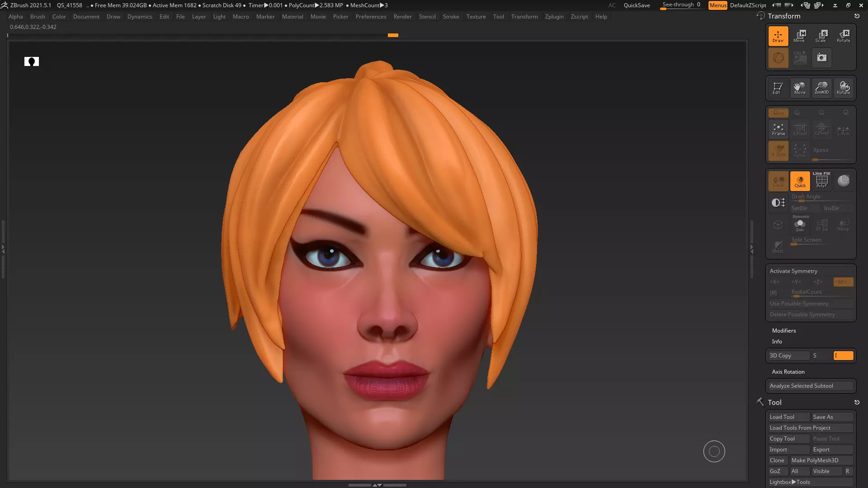
Task: Toggle Quick 3D edit mode
Action: click(800, 181)
